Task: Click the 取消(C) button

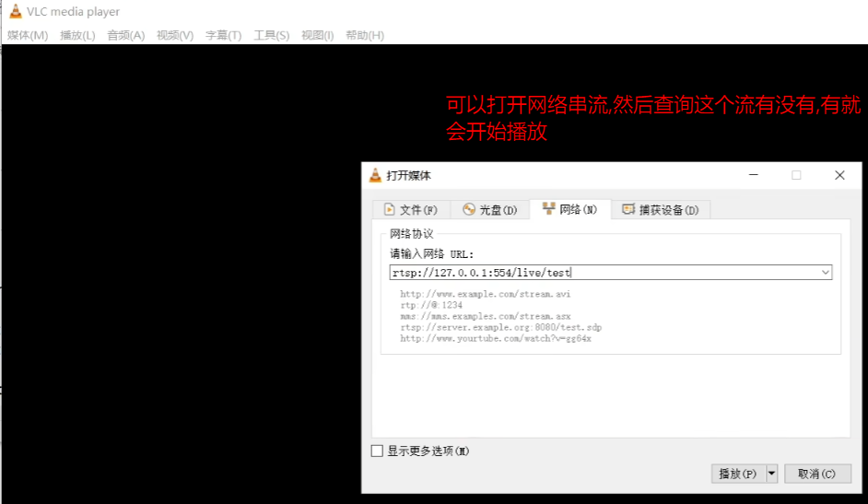Action: click(817, 474)
